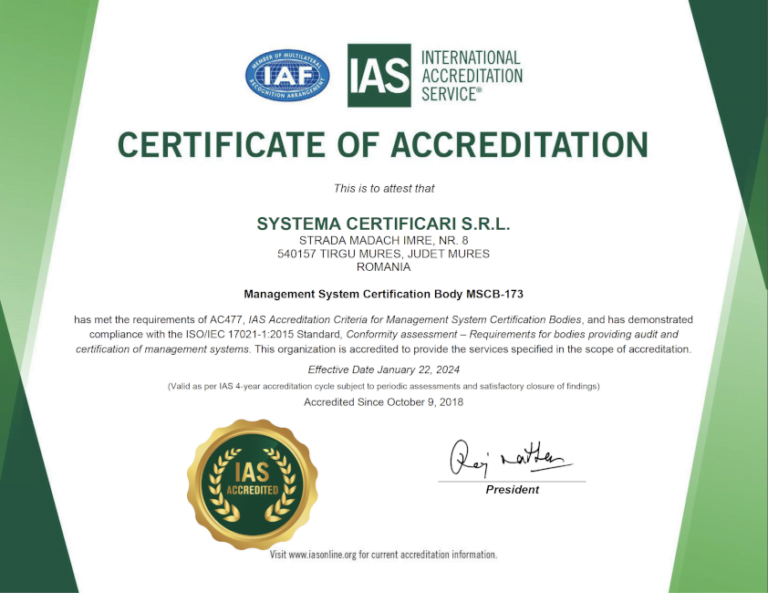Click the This is to attest that text
Viewport: 768px width, 593px height.
(383, 188)
